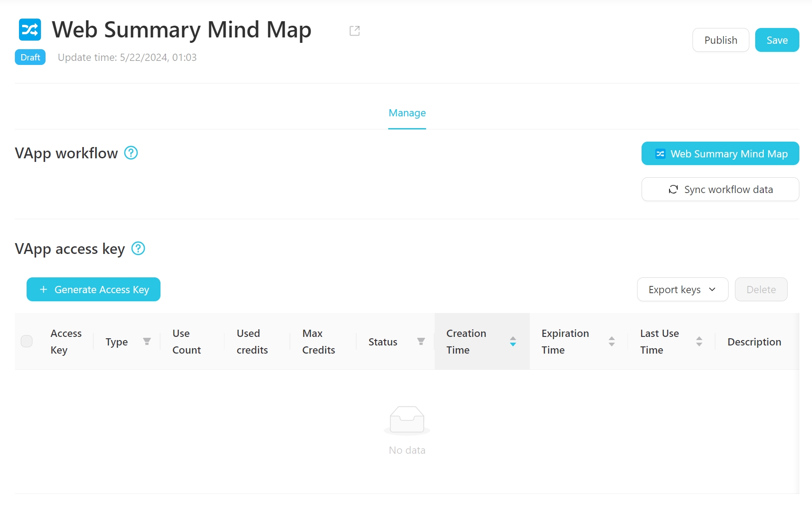Image resolution: width=812 pixels, height=511 pixels.
Task: Click the help icon next to VApp workflow
Action: point(131,153)
